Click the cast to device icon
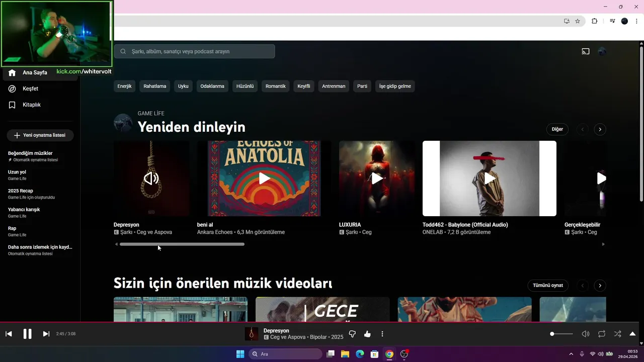 pyautogui.click(x=586, y=51)
